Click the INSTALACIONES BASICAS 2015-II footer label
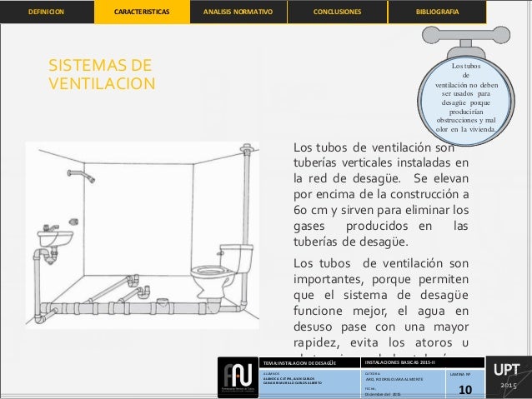Screen dimensions: 532x399 [x=400, y=362]
